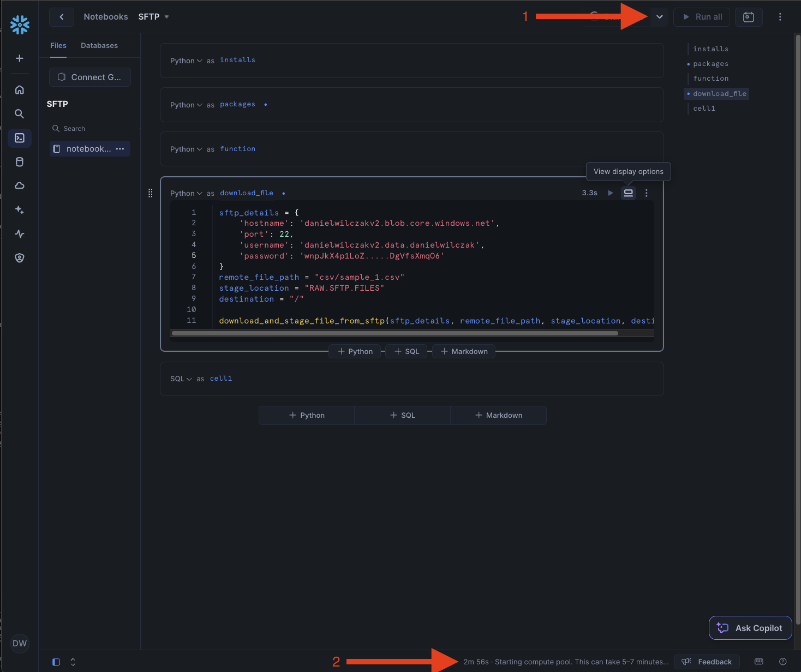This screenshot has width=801, height=672.
Task: Toggle the left side panel visibility
Action: pyautogui.click(x=56, y=662)
